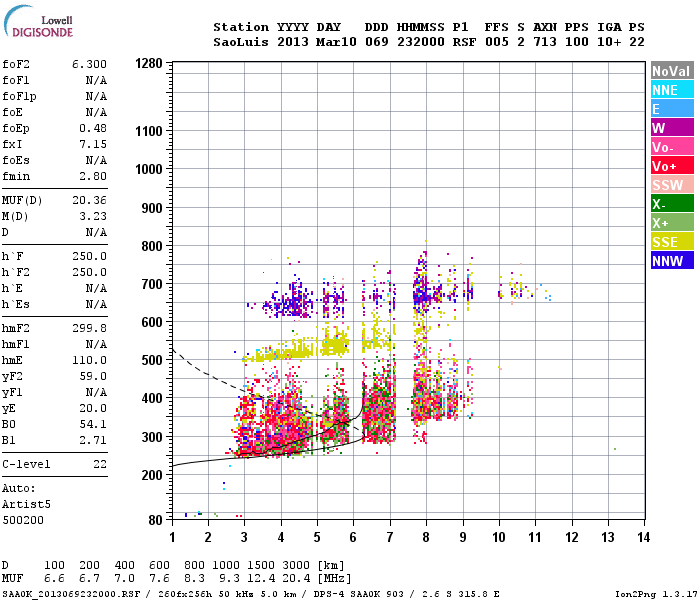700x600 pixels.
Task: Click the 500 km y-axis label
Action: pyautogui.click(x=152, y=360)
